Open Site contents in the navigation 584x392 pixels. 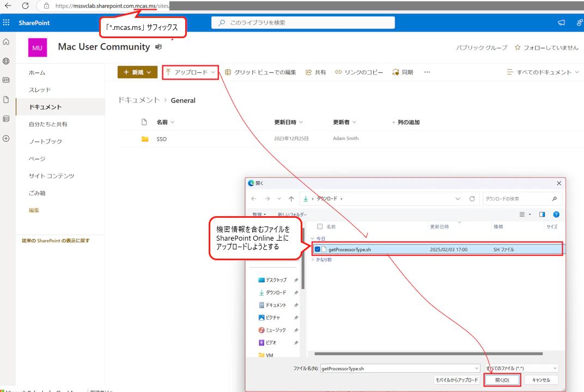click(x=51, y=176)
